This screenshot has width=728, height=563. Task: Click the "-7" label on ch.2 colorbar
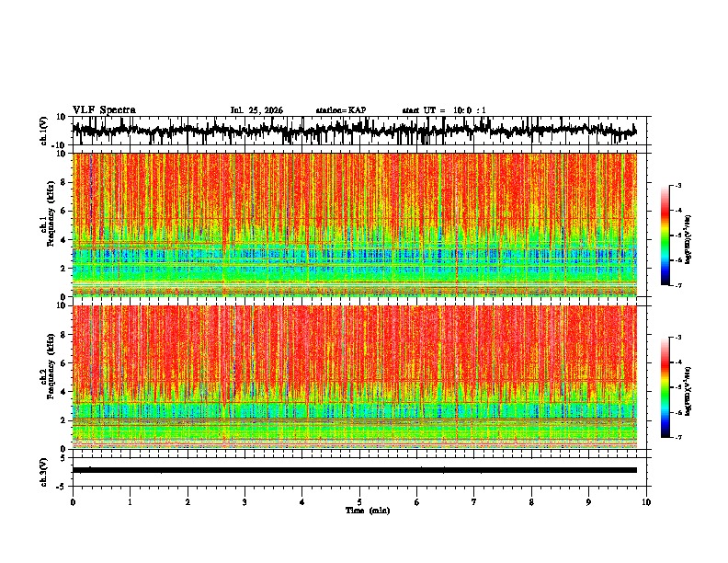click(x=678, y=437)
